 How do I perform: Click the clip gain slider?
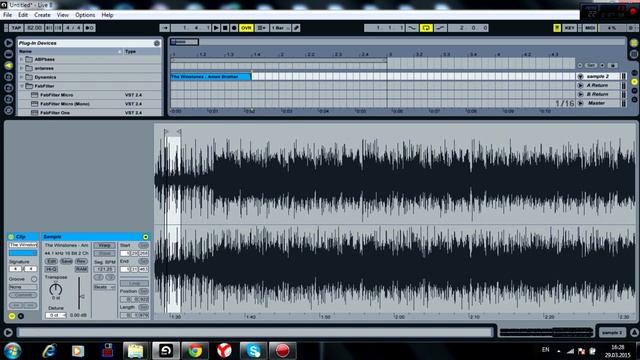tap(80, 293)
